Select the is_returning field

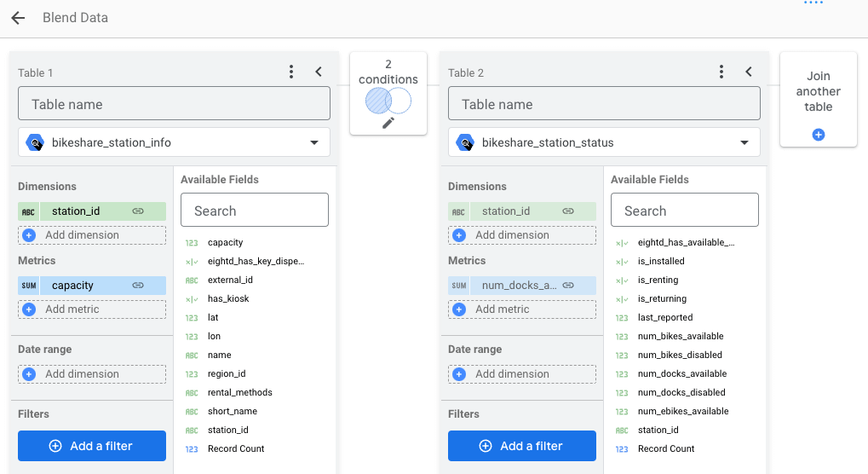[662, 299]
